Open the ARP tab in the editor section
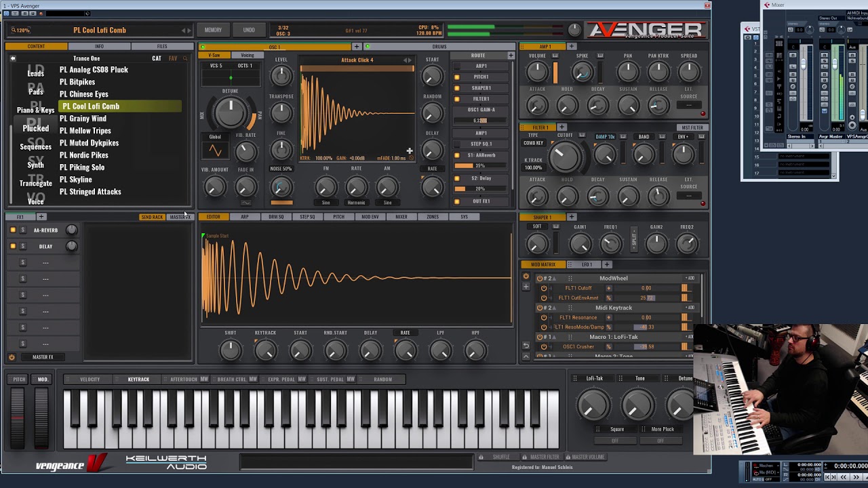The width and height of the screenshot is (868, 488). click(x=245, y=217)
